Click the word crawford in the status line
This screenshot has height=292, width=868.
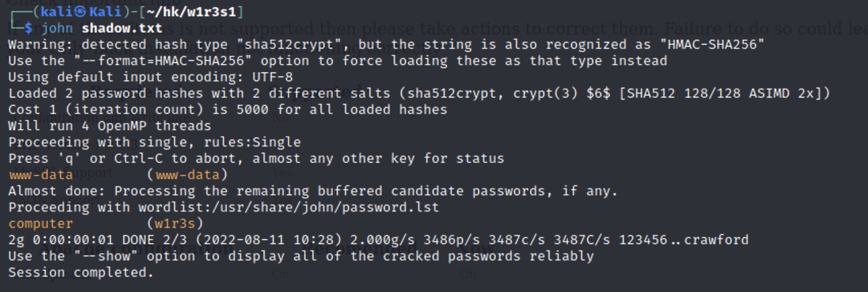pos(716,240)
